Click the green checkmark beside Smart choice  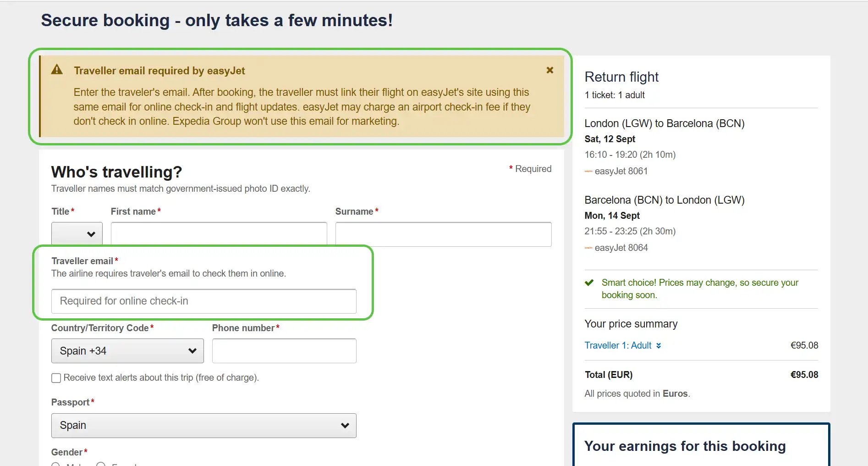pyautogui.click(x=589, y=283)
